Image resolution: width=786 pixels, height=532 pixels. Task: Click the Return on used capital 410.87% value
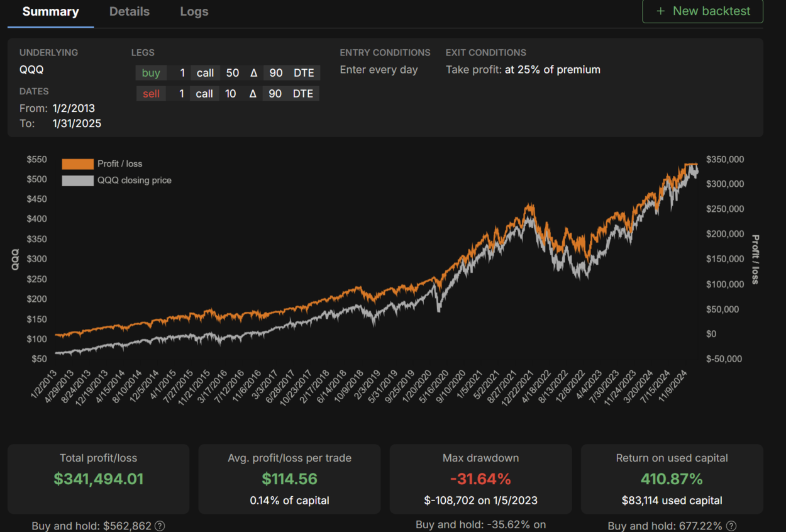[672, 479]
